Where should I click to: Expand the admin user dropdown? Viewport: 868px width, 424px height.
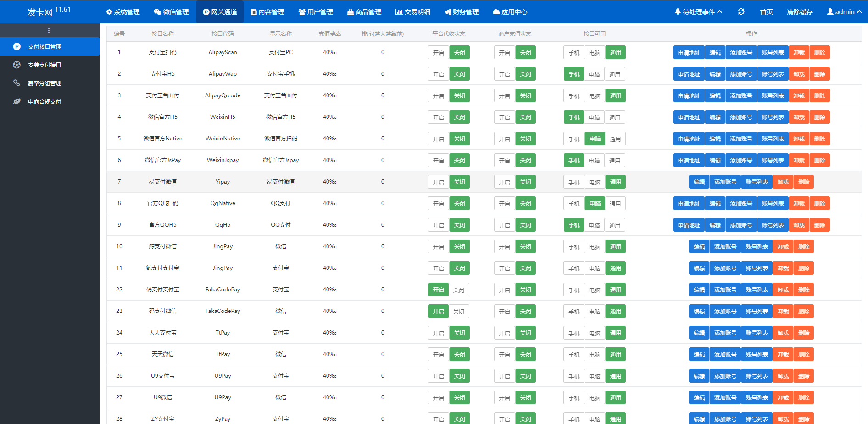pyautogui.click(x=844, y=12)
